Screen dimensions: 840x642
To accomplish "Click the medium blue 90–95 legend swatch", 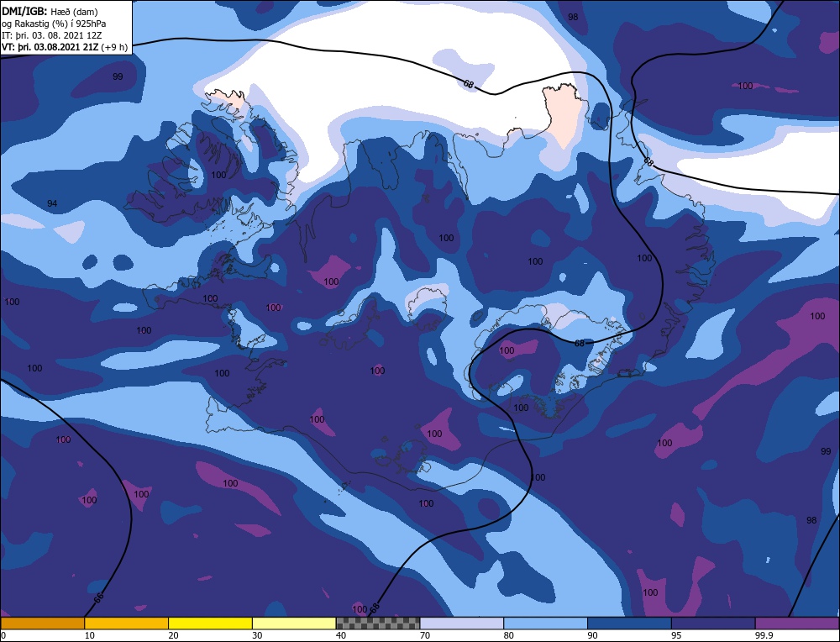I will point(629,624).
